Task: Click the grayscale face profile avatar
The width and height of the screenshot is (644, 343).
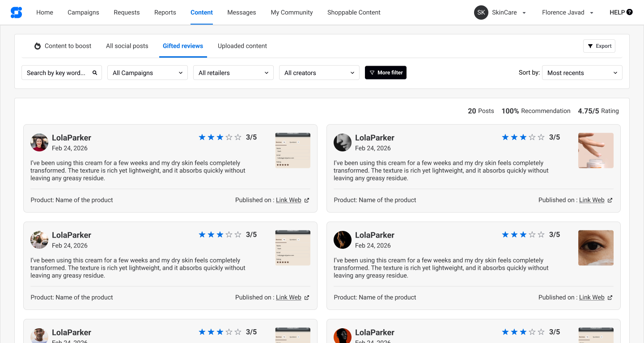Action: click(x=343, y=142)
